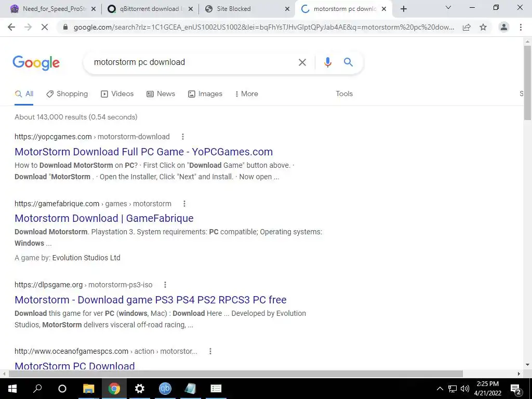
Task: Close the qBittorrent download tab
Action: click(x=191, y=9)
